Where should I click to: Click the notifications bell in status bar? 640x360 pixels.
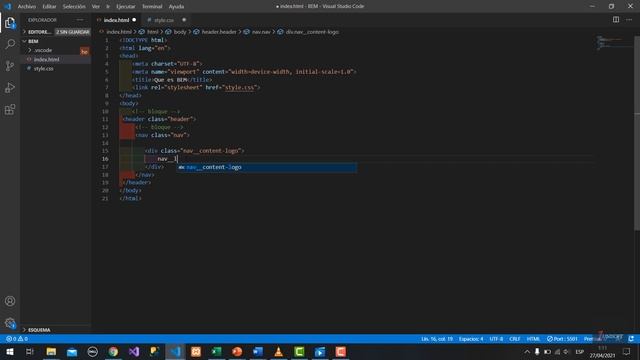tap(631, 339)
